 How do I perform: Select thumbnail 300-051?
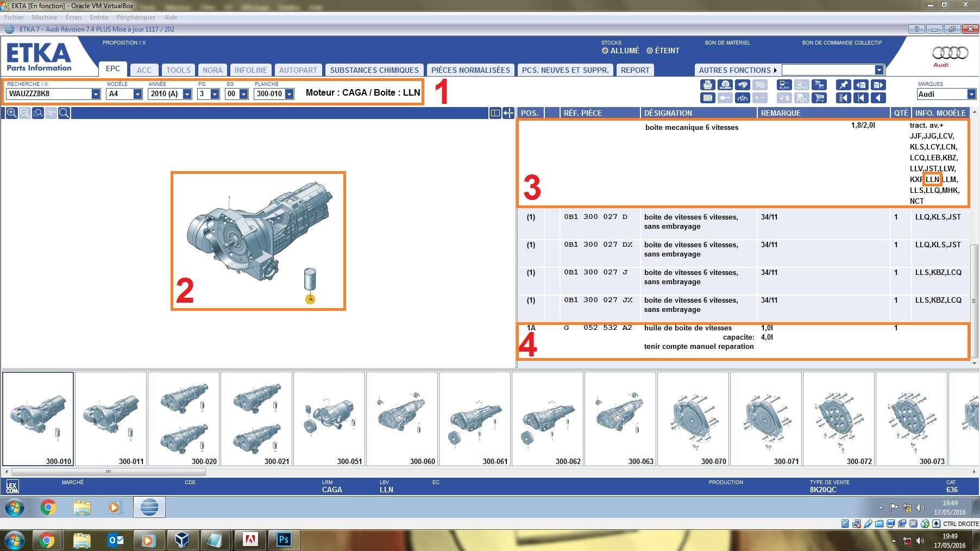[329, 419]
